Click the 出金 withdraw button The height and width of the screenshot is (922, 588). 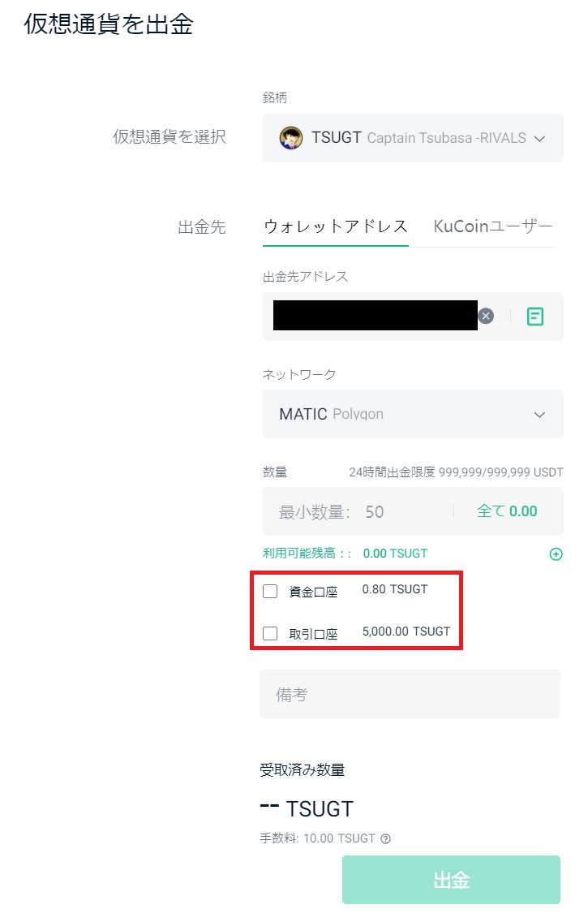tap(450, 879)
